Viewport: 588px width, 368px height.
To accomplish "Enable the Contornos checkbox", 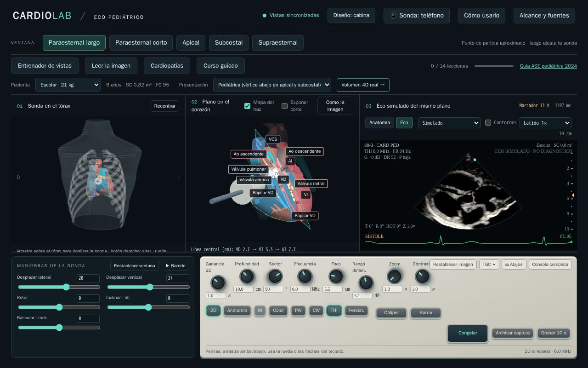I will click(488, 122).
